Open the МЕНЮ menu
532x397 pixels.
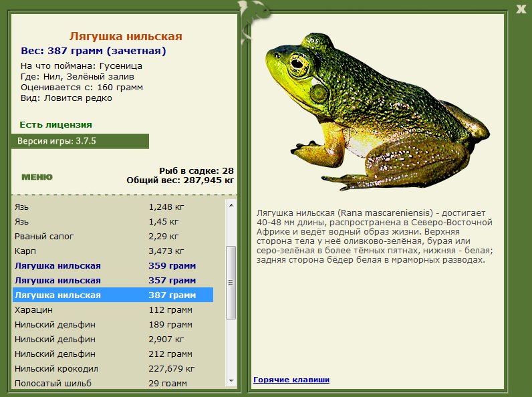point(37,177)
